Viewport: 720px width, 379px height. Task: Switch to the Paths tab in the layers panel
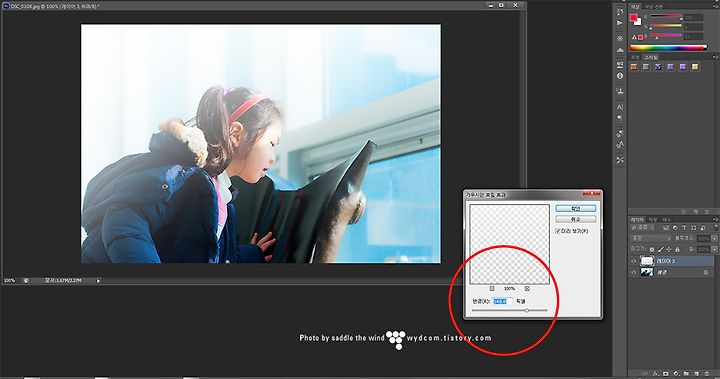click(667, 220)
